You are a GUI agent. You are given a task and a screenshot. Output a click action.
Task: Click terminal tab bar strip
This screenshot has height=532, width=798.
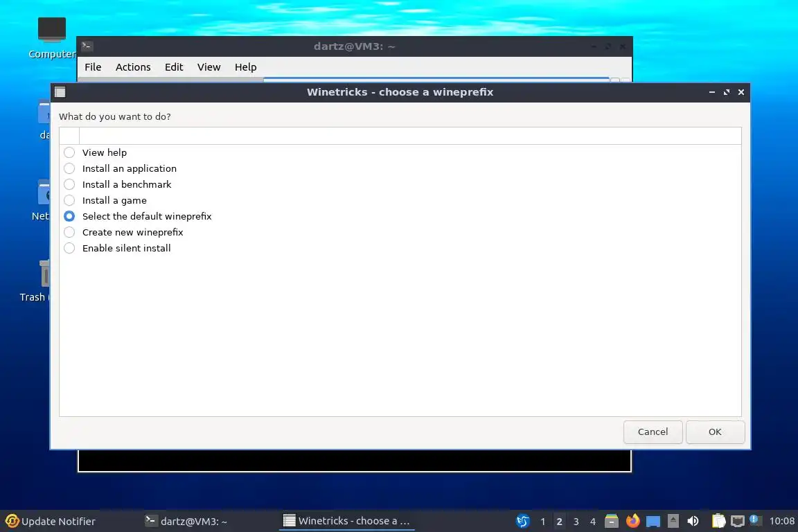tap(355, 80)
